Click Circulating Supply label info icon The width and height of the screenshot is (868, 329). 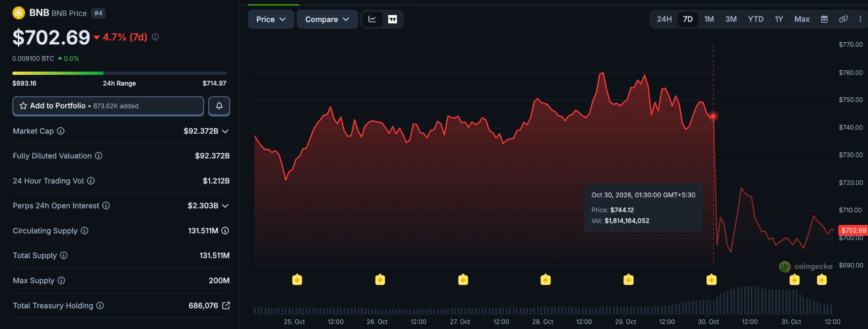[85, 230]
